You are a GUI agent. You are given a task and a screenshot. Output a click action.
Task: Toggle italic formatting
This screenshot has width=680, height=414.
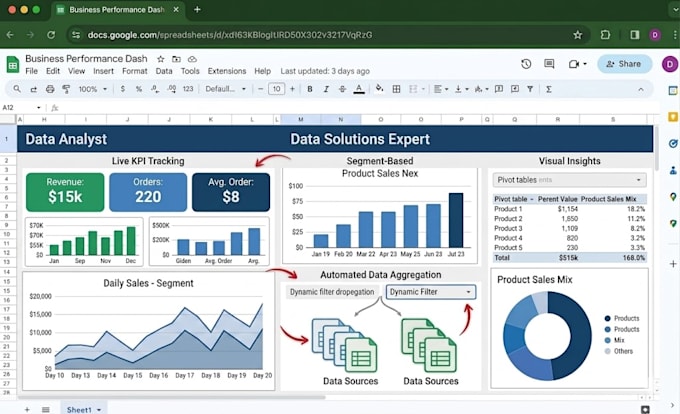point(326,89)
